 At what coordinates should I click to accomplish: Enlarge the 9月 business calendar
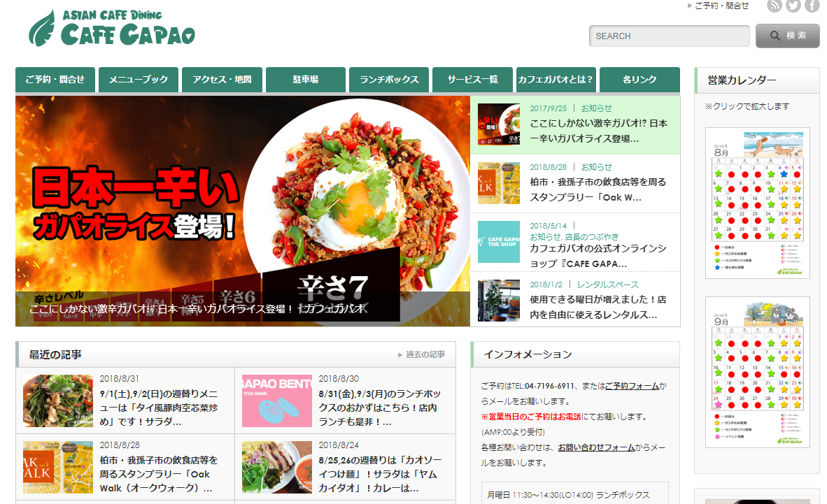(757, 372)
